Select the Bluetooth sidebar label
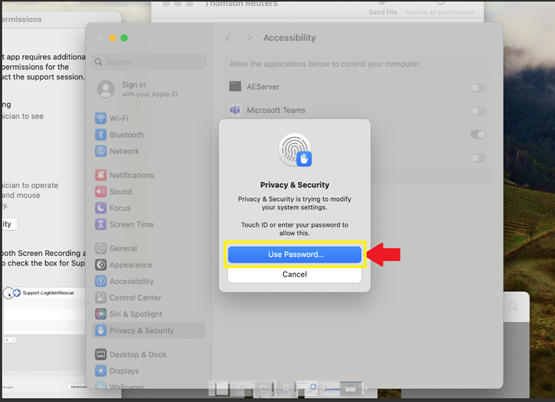The image size is (555, 402). [127, 135]
